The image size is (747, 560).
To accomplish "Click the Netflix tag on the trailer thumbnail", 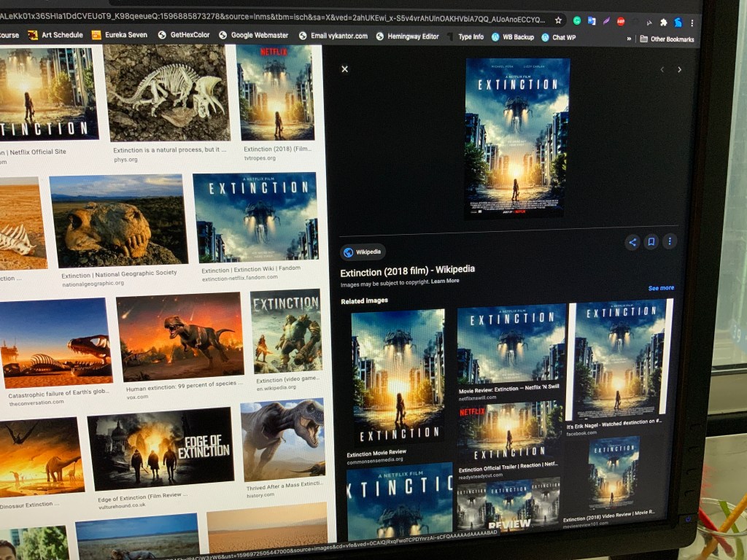I will click(471, 412).
